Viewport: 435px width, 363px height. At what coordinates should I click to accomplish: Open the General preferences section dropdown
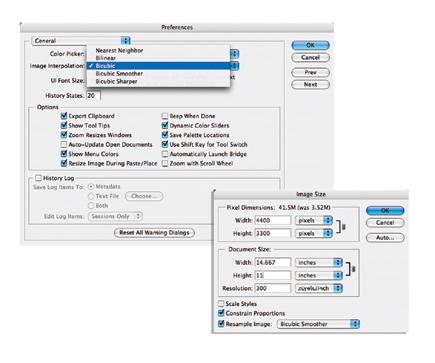coord(81,41)
